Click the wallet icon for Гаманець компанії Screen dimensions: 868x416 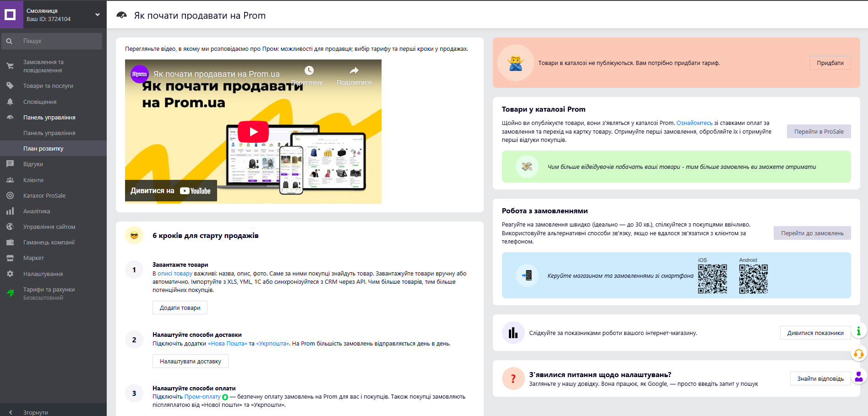click(x=10, y=243)
